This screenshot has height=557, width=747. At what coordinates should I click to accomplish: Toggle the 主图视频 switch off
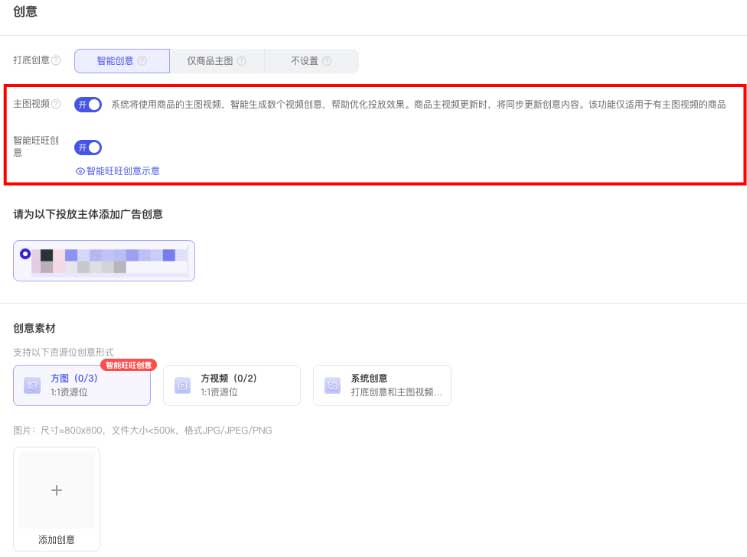pyautogui.click(x=88, y=104)
